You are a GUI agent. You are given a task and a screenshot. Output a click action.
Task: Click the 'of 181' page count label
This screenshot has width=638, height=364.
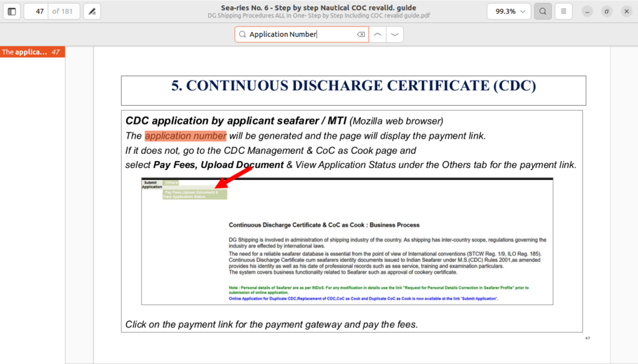[x=64, y=11]
